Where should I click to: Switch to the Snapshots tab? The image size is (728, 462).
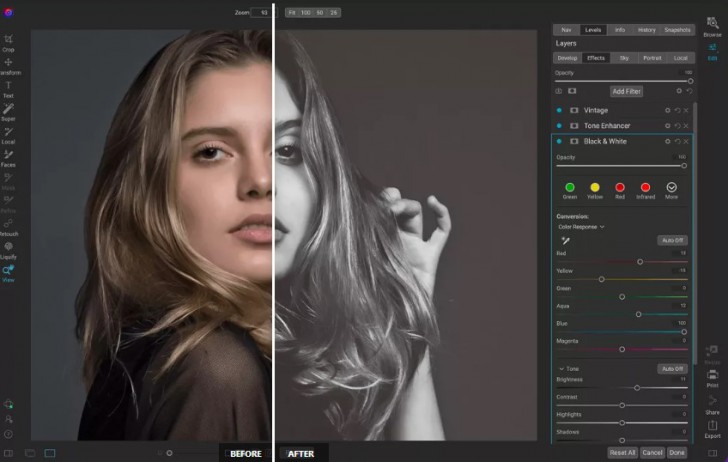677,30
